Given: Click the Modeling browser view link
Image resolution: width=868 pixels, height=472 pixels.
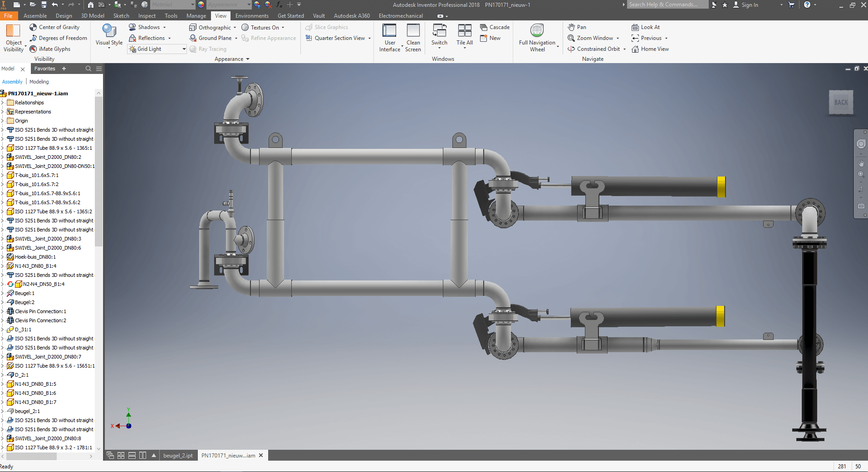Looking at the screenshot, I should click(39, 82).
